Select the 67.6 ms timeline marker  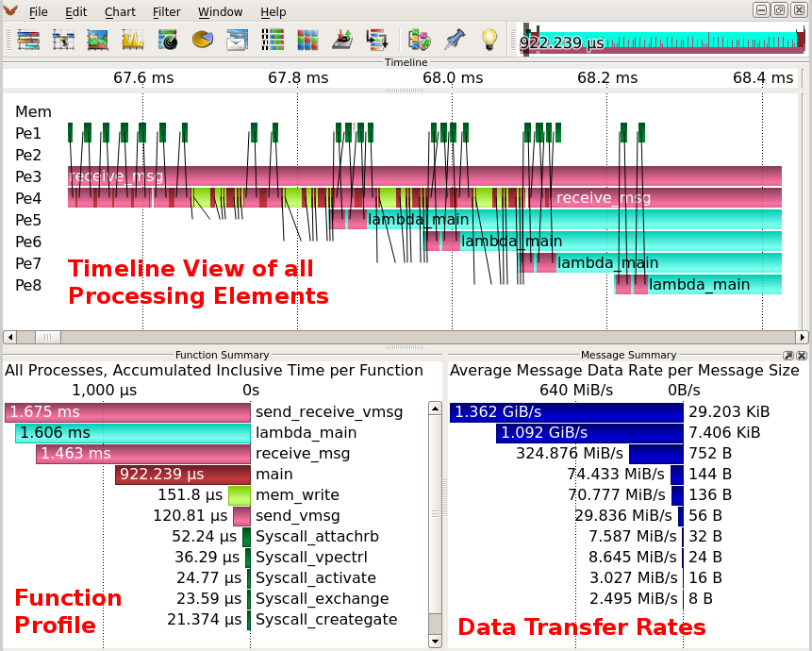tap(143, 78)
